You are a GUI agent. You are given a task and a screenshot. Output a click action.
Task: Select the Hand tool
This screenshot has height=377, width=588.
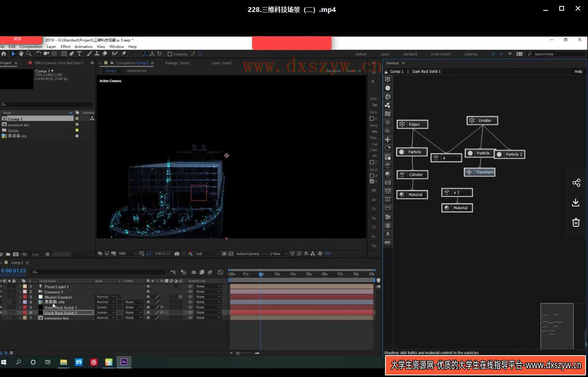pos(21,54)
